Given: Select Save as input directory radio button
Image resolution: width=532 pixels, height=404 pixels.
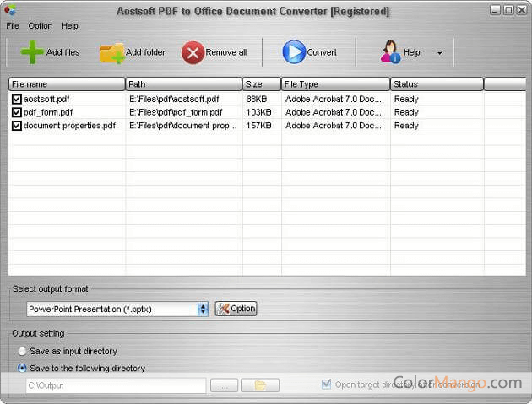Looking at the screenshot, I should pyautogui.click(x=22, y=352).
